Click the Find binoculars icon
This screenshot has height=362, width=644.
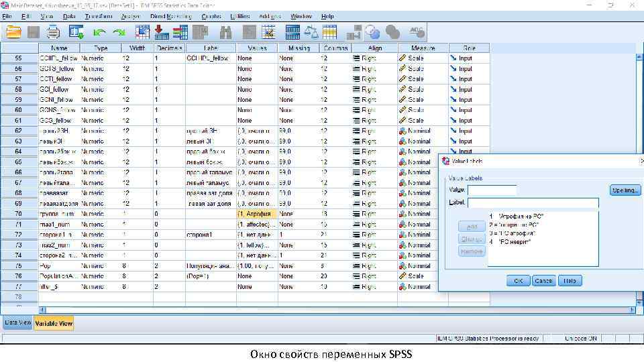[x=225, y=32]
